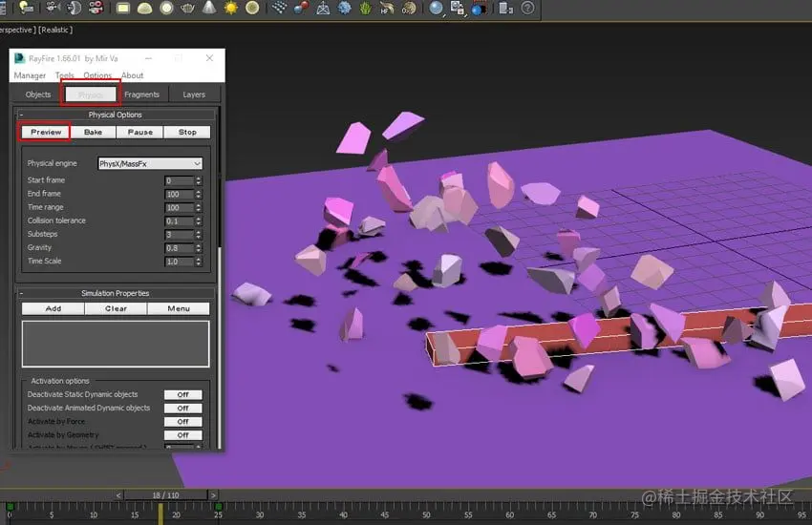
Task: Click the render setup icon
Action: coord(458,8)
